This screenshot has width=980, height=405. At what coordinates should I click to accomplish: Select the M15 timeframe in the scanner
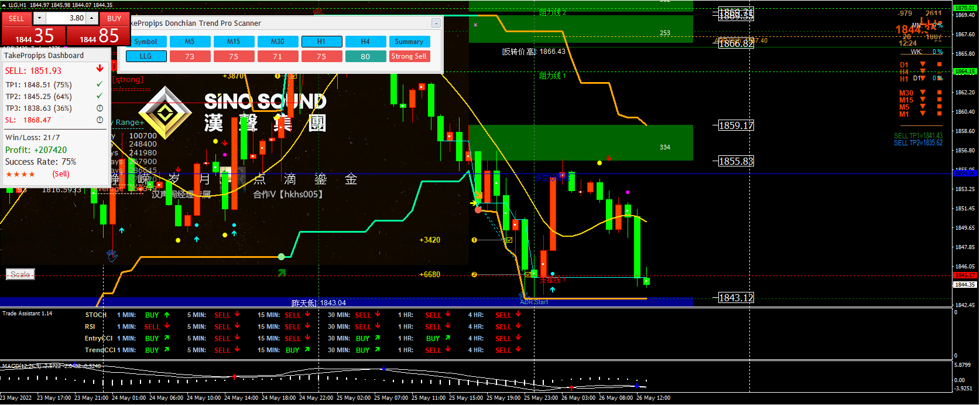pos(234,42)
